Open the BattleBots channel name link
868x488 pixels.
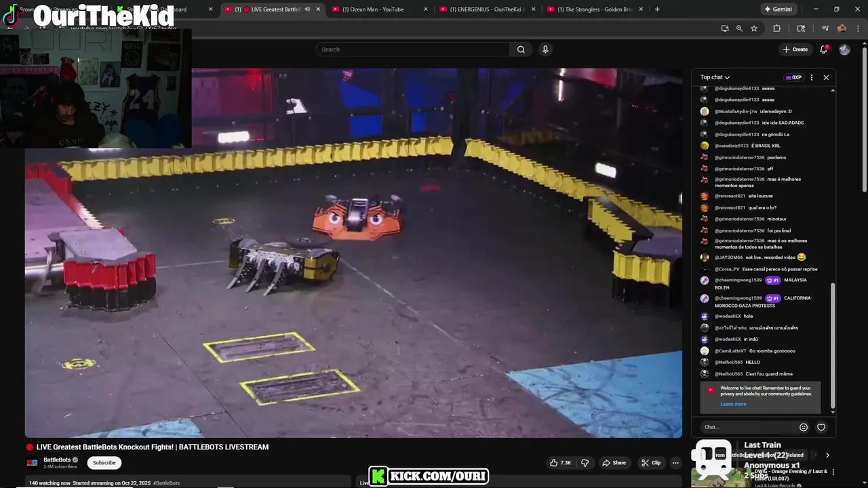[x=57, y=460]
